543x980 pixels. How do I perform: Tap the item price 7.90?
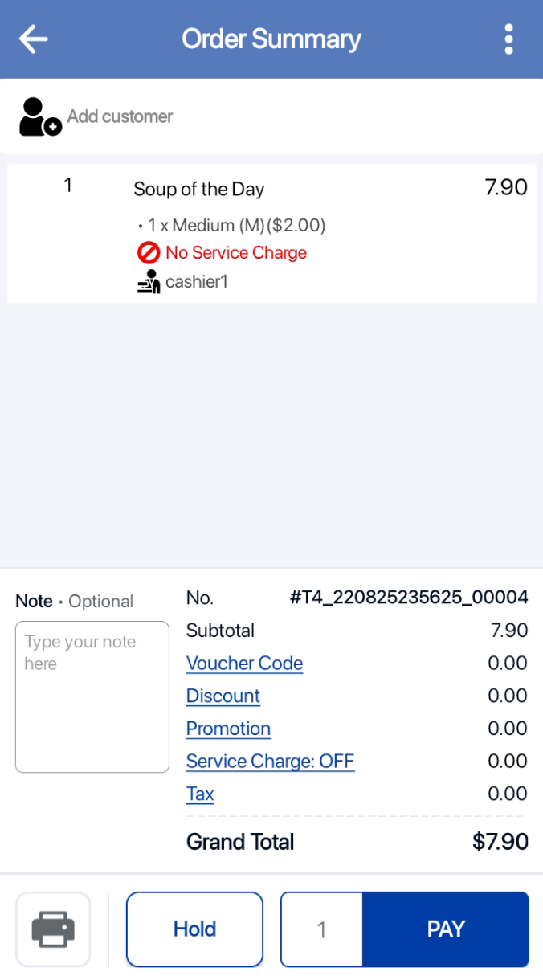[506, 188]
